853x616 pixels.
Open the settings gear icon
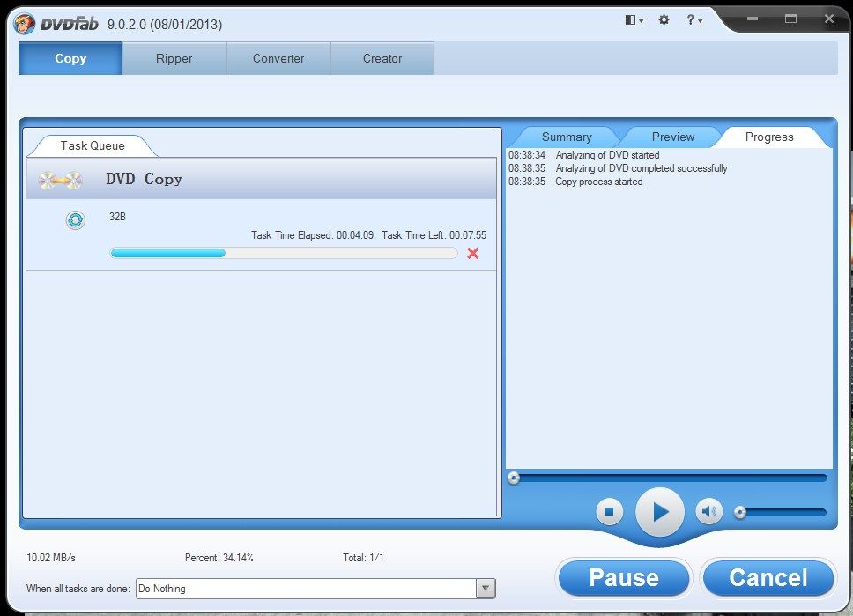coord(664,20)
